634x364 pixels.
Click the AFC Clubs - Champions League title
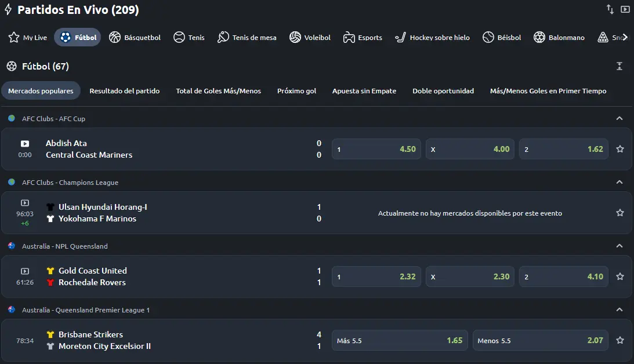point(70,183)
